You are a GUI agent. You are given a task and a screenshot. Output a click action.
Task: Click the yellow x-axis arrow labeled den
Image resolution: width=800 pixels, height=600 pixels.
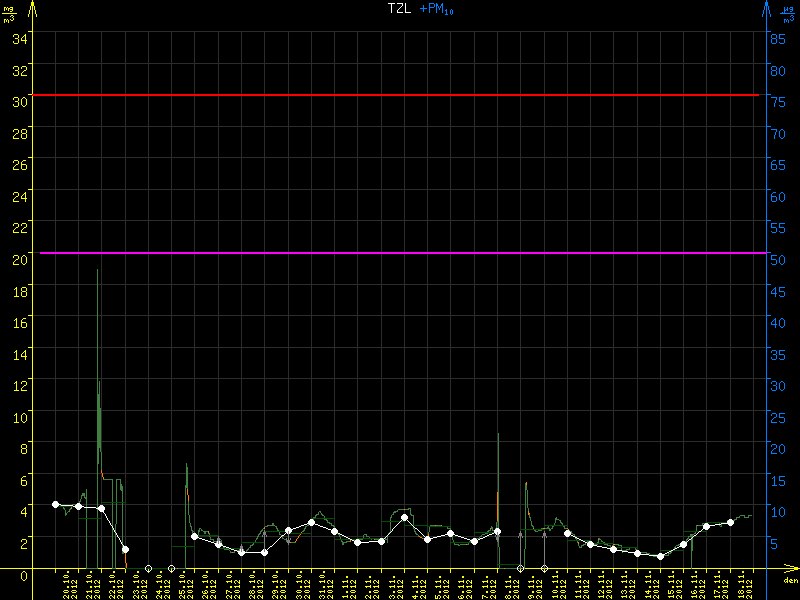[790, 569]
